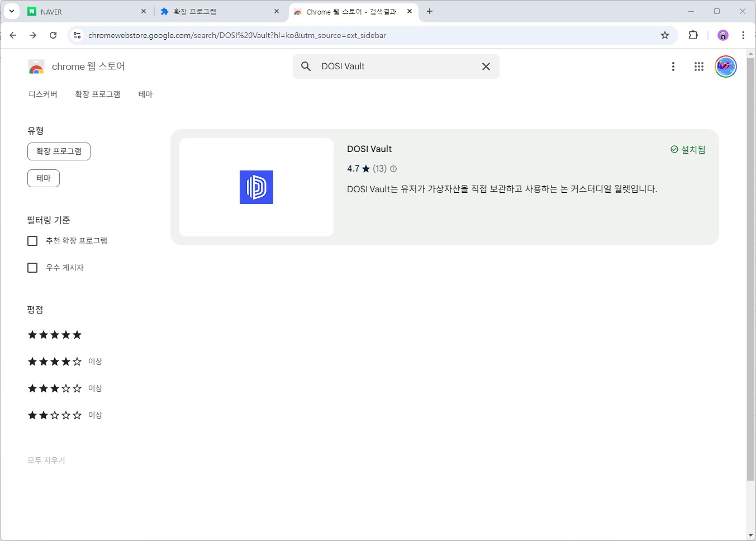Viewport: 756px width, 541px height.
Task: Click the browser forward arrow
Action: click(33, 35)
